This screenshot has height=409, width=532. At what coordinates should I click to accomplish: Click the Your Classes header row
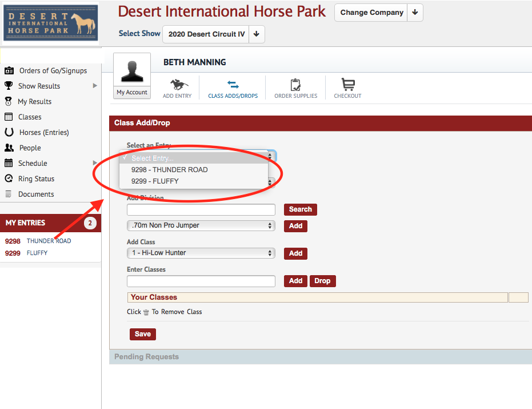[317, 297]
